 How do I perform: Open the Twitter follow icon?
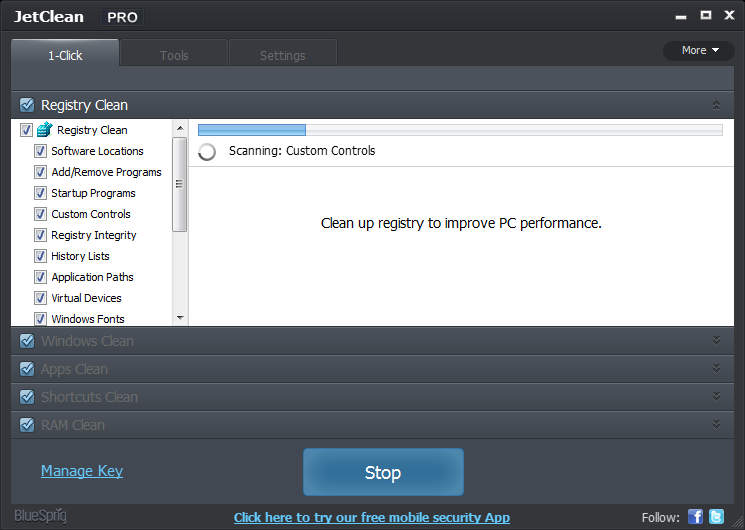point(716,517)
